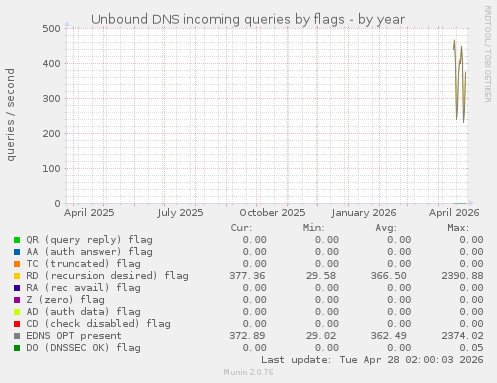
Task: Click the 'Last update' timestamp text
Action: click(372, 360)
